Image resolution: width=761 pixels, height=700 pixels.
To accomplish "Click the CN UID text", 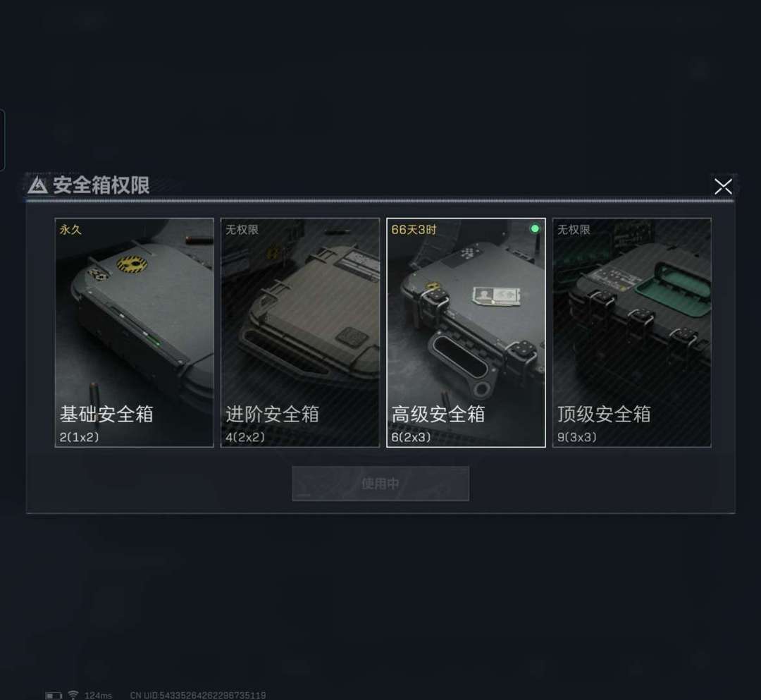I will click(198, 696).
